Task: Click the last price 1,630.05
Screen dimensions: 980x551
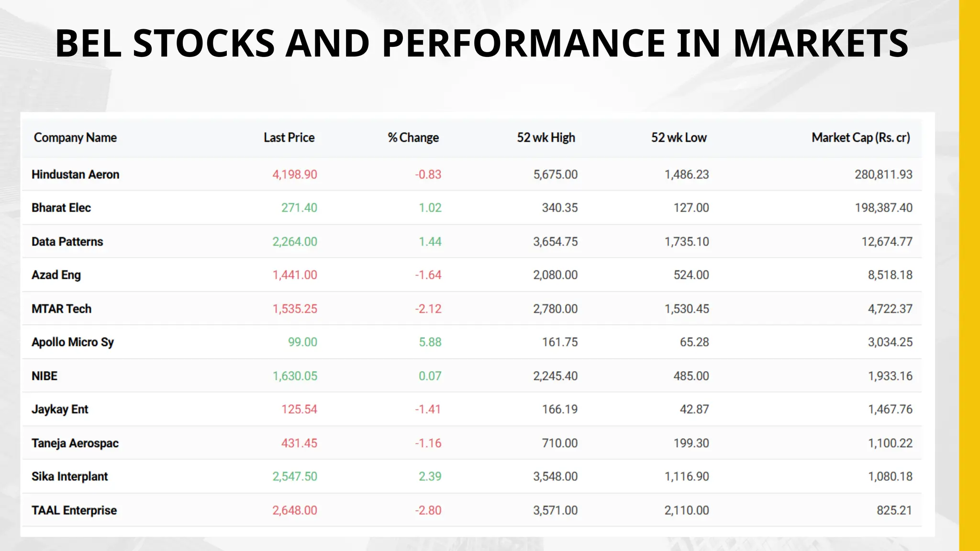Action: click(x=295, y=376)
